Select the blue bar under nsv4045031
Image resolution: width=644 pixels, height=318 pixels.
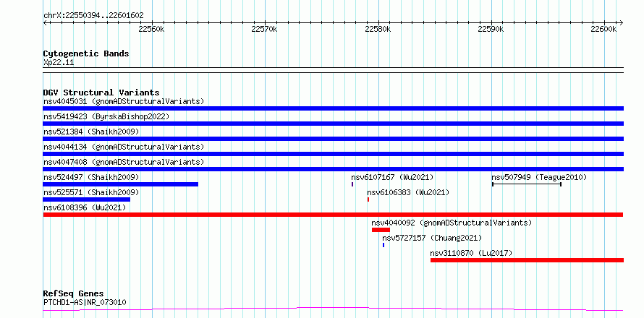tap(333, 108)
